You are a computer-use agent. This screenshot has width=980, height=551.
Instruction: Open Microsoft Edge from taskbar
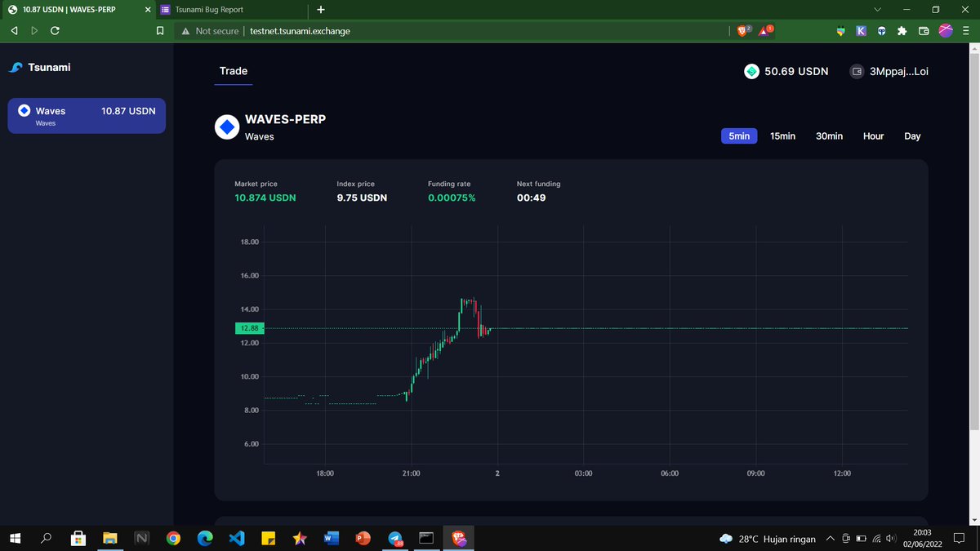(x=205, y=538)
